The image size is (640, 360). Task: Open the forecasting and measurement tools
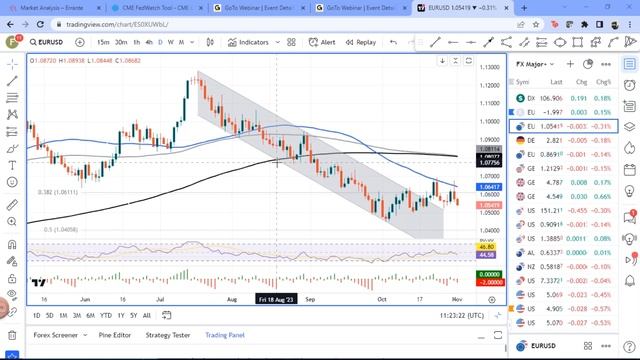(x=12, y=131)
